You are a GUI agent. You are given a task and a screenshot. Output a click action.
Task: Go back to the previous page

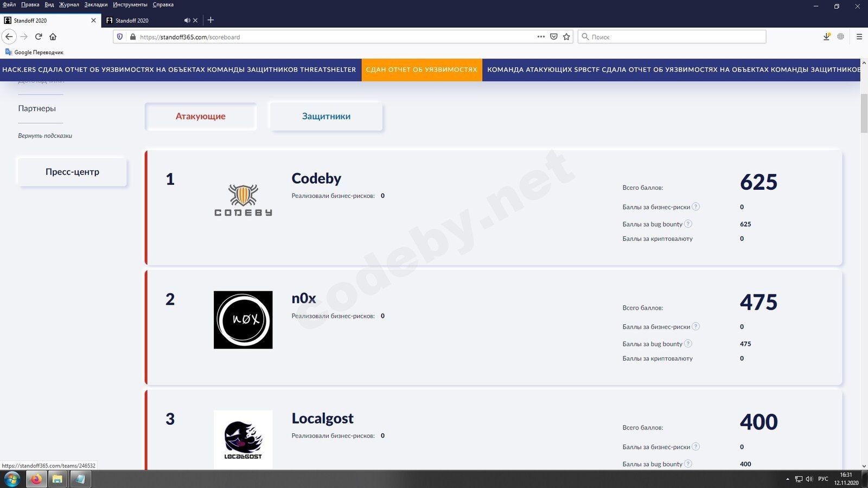pyautogui.click(x=9, y=37)
